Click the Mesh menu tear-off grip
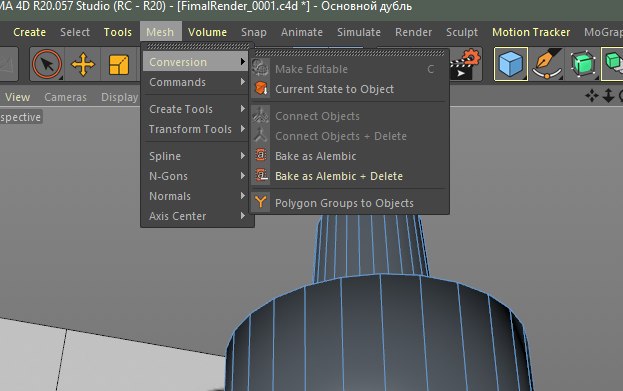This screenshot has height=391, width=623. click(x=197, y=47)
